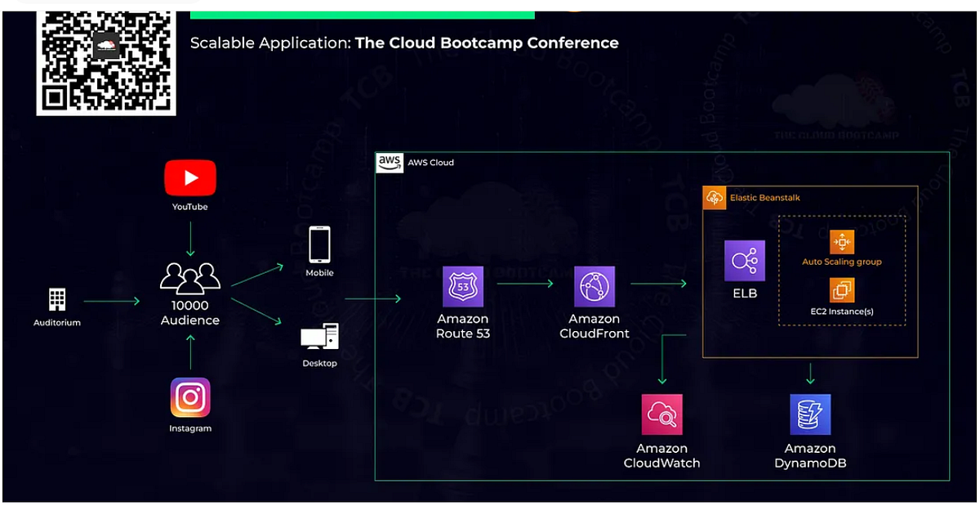Select the Amazon DynamoDB icon
Viewport: 980px width, 506px height.
coord(809,413)
